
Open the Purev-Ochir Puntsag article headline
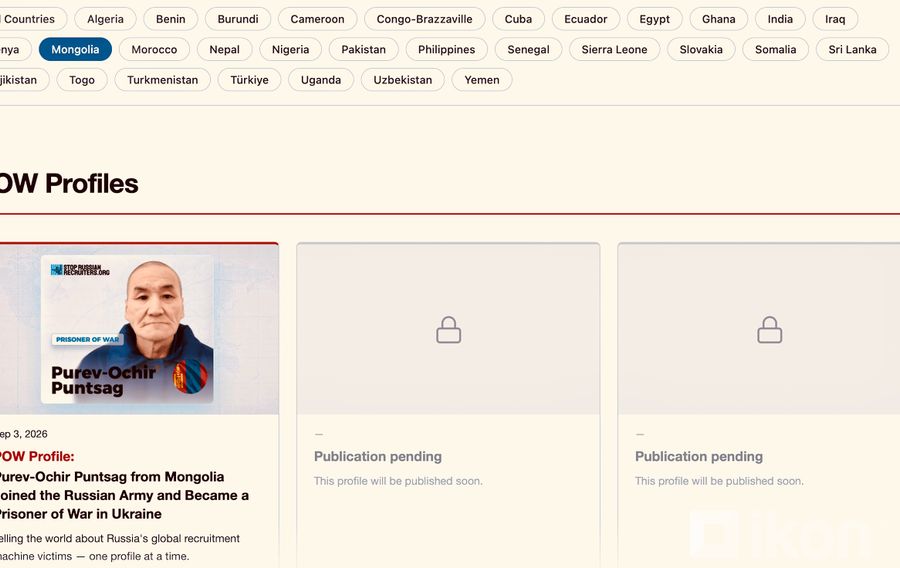pyautogui.click(x=123, y=495)
